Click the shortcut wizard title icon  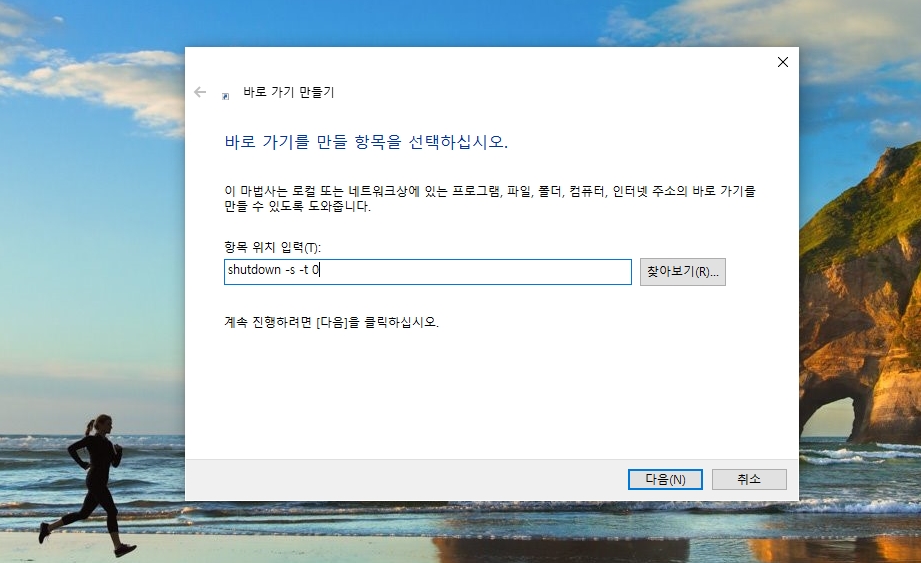point(226,96)
